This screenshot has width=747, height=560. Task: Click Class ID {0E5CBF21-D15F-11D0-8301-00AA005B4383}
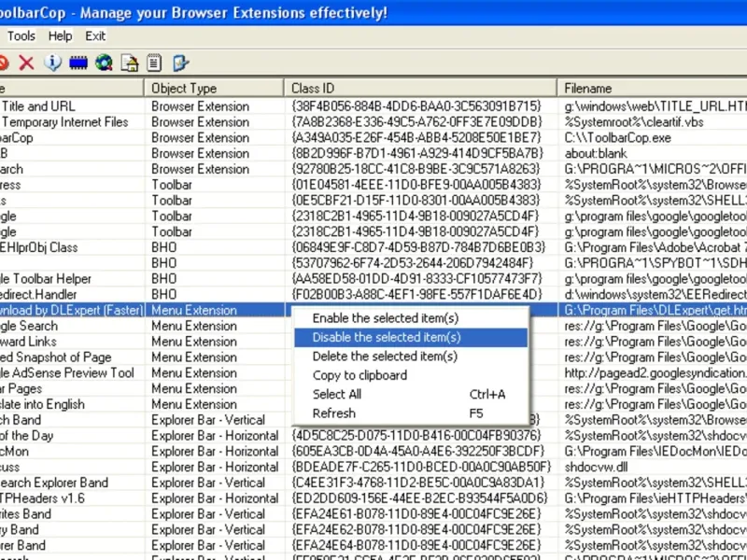[x=416, y=200]
